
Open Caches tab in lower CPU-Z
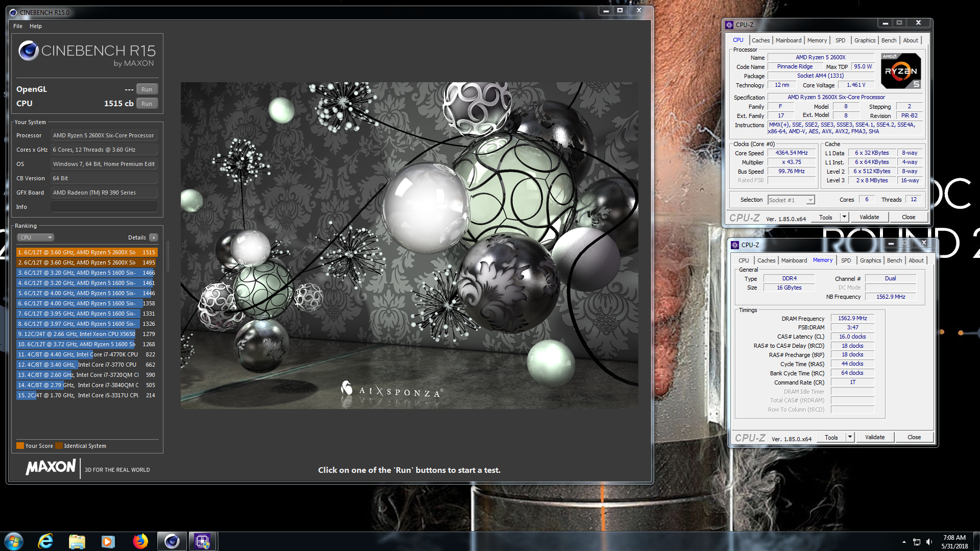click(x=766, y=260)
